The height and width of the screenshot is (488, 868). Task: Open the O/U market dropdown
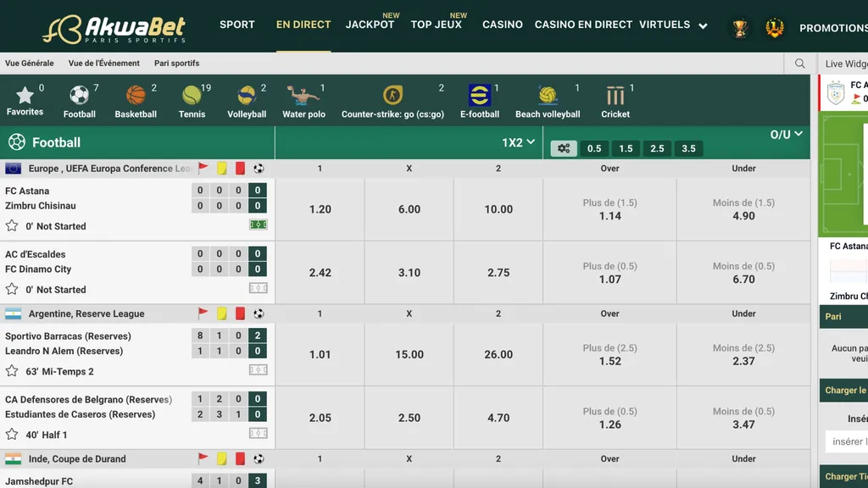click(x=786, y=134)
